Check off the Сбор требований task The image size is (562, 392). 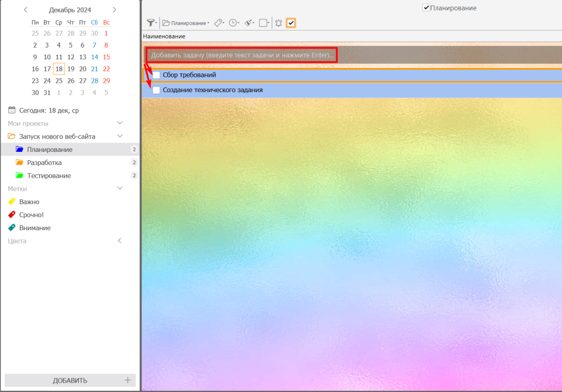coord(156,75)
